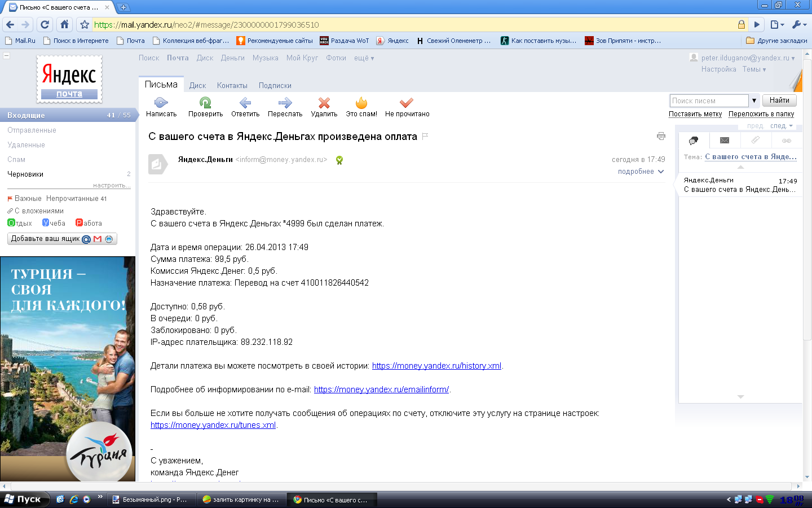Switch to the Подписки tab
812x508 pixels.
point(275,86)
